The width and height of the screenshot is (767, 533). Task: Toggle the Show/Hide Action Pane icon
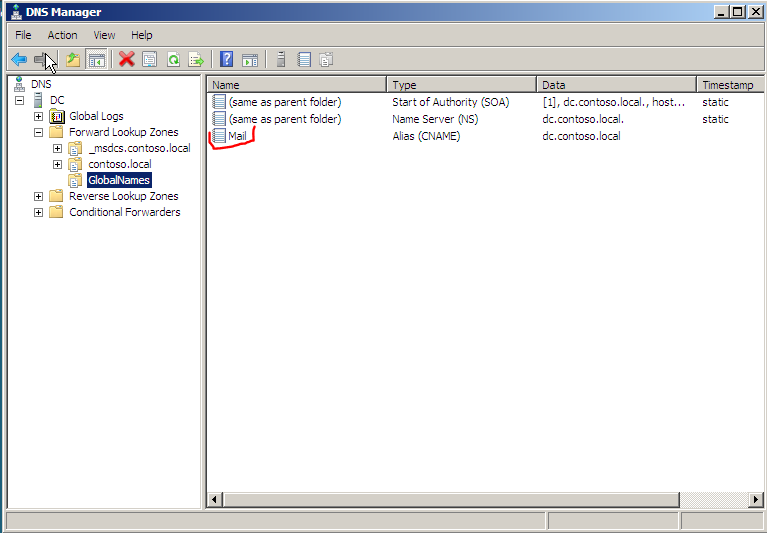coord(250,60)
